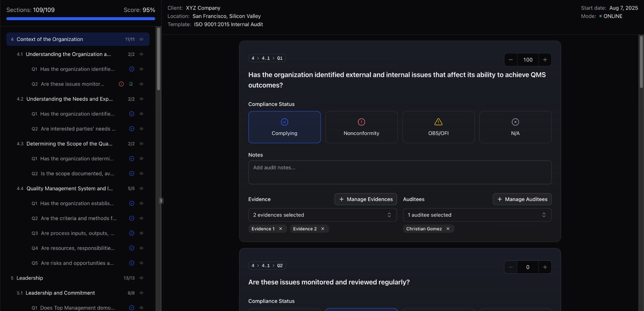Select '4.4 Quality Management System' tree section

pyautogui.click(x=69, y=189)
